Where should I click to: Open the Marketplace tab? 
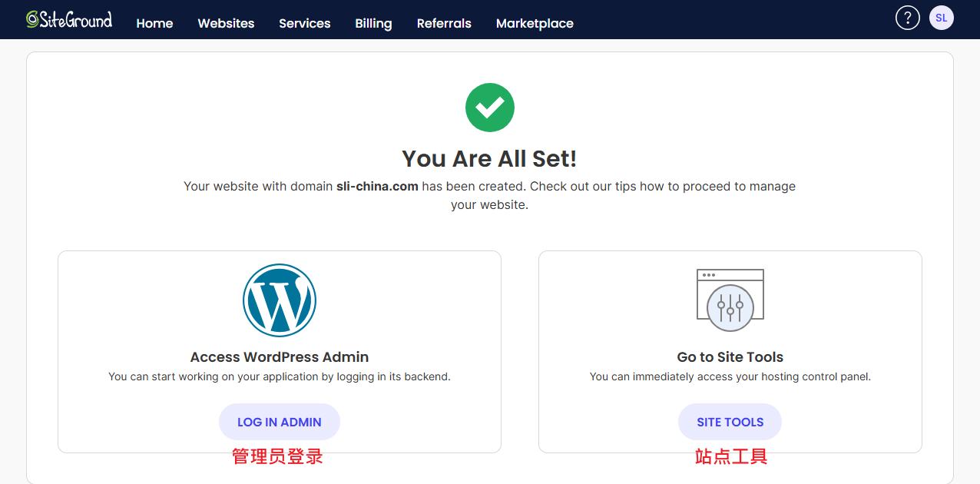(535, 23)
